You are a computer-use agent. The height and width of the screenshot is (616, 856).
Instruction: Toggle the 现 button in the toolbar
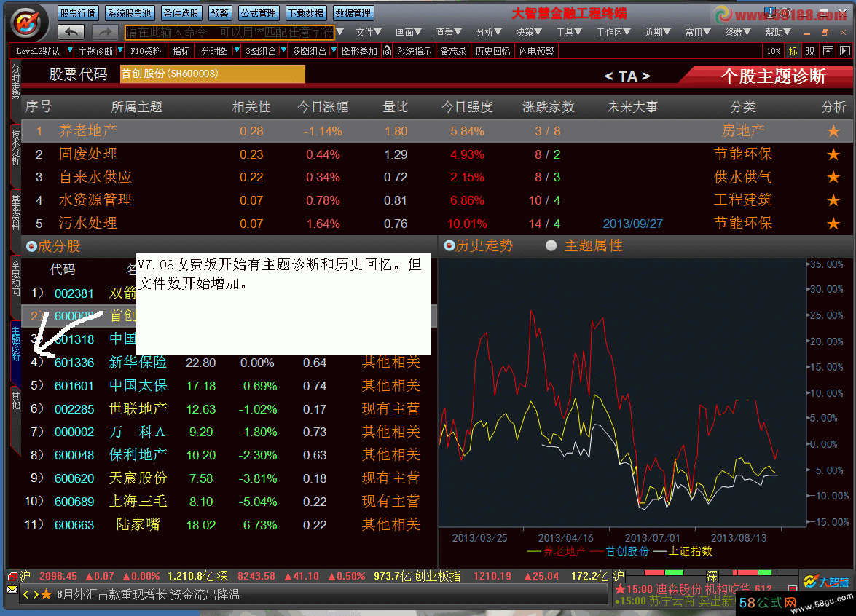[810, 51]
